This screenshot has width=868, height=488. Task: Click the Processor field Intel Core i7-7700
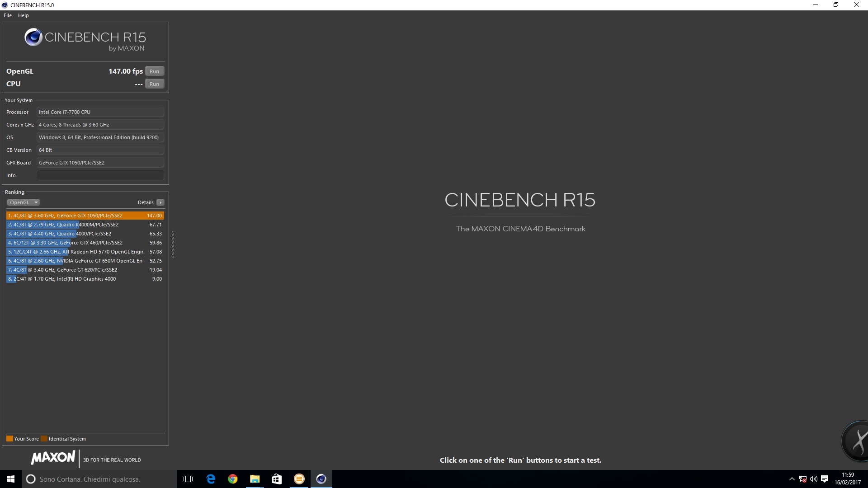click(x=100, y=112)
